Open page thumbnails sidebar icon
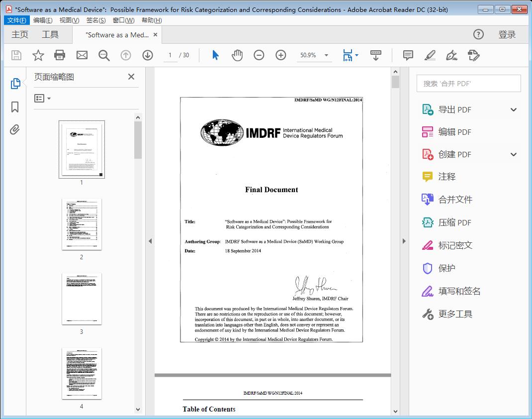The height and width of the screenshot is (419, 532). (15, 84)
